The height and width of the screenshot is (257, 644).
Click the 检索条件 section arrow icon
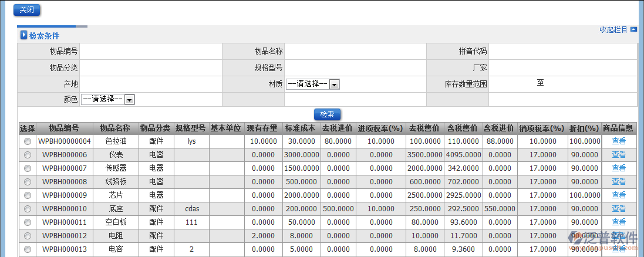coord(24,35)
